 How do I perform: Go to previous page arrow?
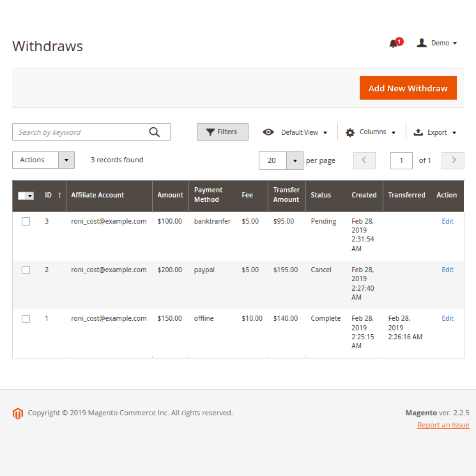coord(364,160)
